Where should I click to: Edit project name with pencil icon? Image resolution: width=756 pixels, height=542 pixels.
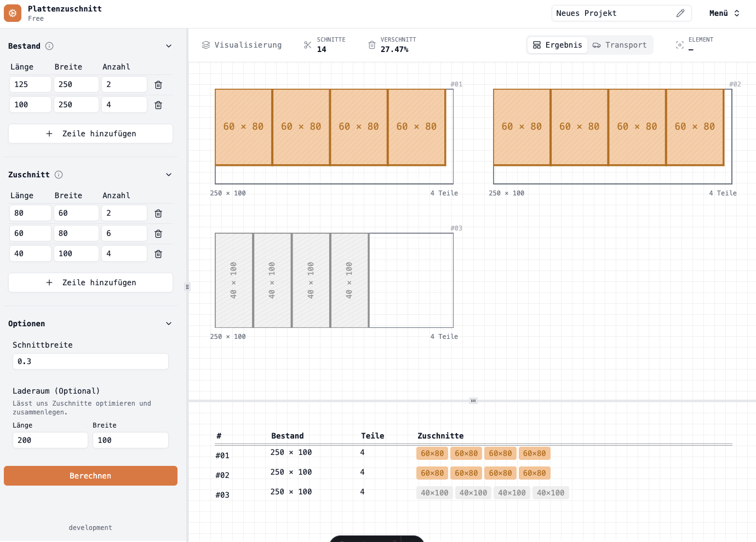click(x=680, y=13)
